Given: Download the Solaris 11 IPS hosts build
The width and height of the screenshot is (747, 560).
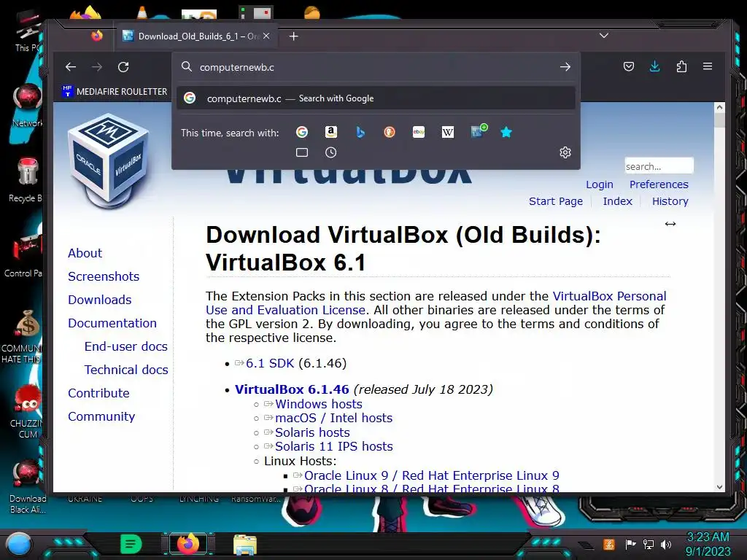Looking at the screenshot, I should click(333, 447).
